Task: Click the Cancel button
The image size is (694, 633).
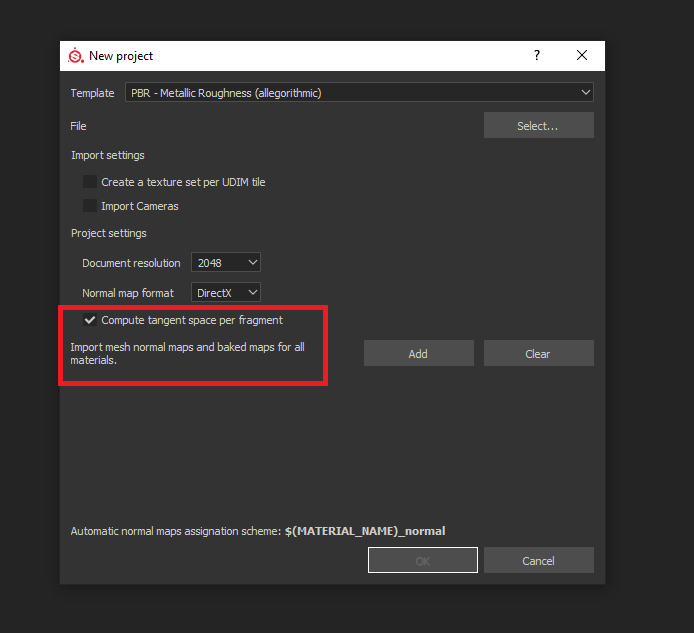Action: tap(539, 560)
